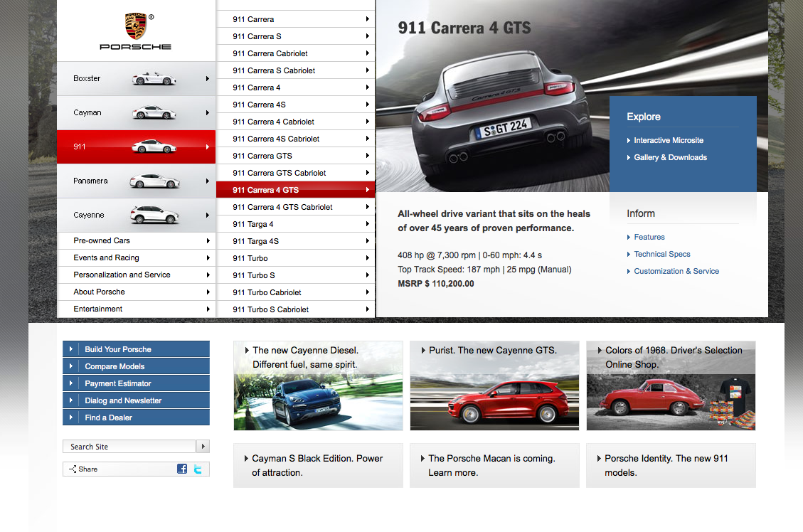Click arrow icon beside Dialog and Newsletter
Viewport: 803px width, 532px height.
(x=71, y=400)
